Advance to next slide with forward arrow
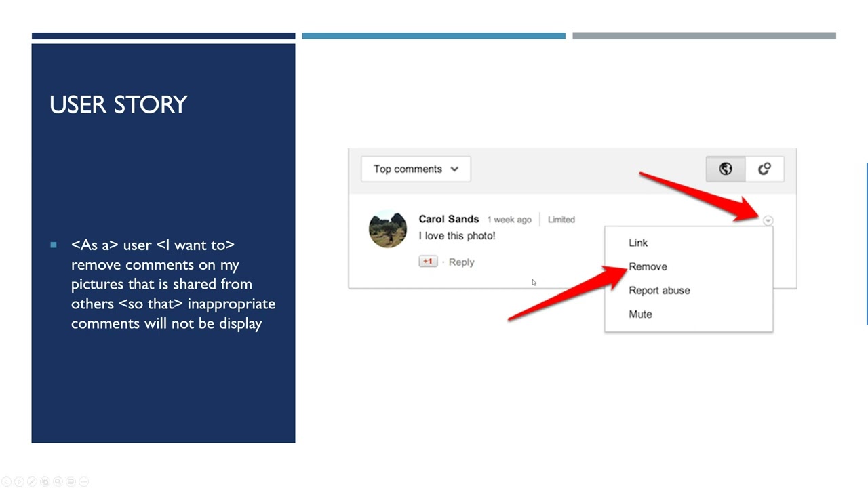 19,482
